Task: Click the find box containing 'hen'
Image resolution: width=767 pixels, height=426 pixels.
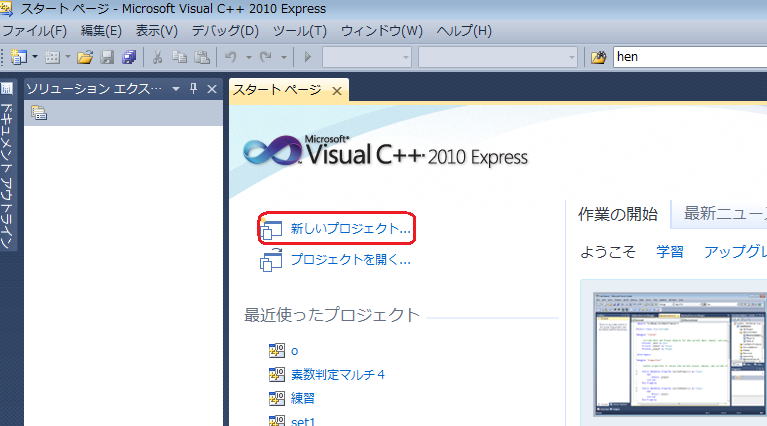Action: (690, 57)
